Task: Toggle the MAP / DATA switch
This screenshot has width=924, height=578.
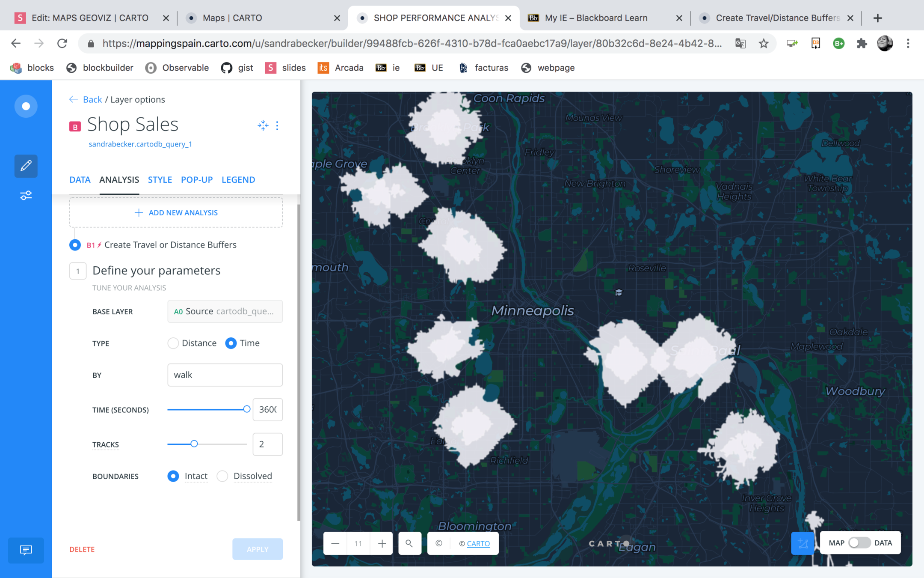Action: pyautogui.click(x=859, y=543)
